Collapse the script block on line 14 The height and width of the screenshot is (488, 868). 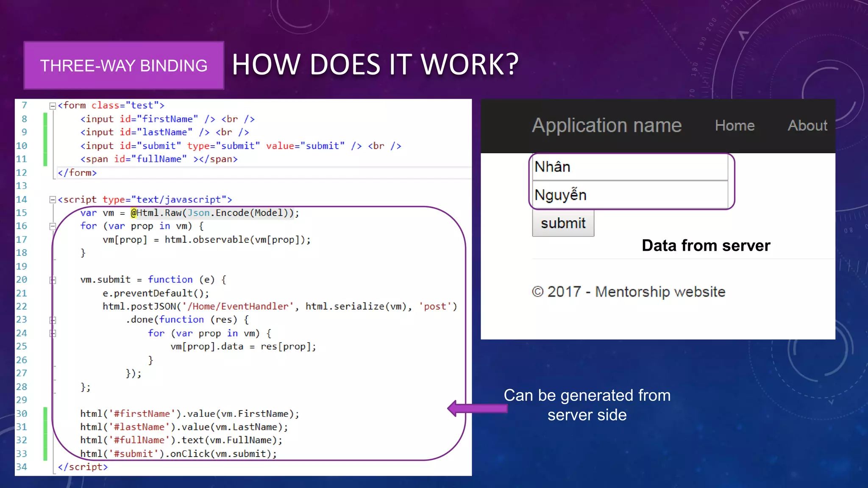click(x=53, y=200)
